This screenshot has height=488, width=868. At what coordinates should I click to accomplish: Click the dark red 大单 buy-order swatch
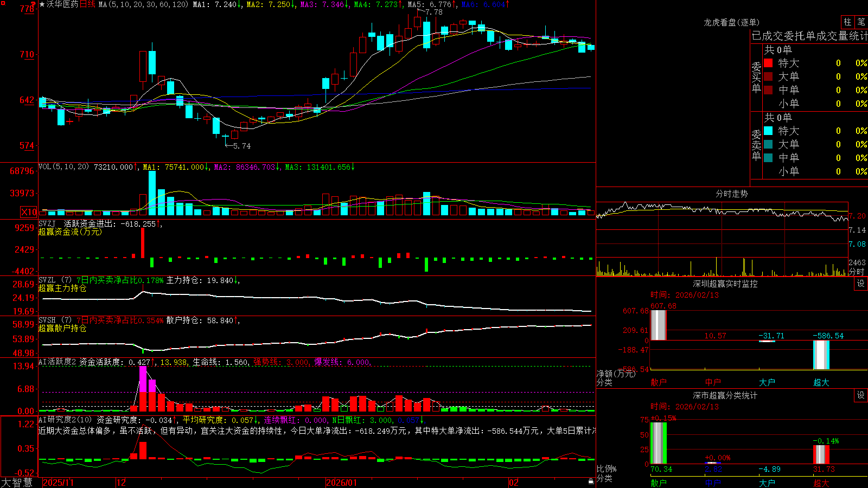[x=768, y=76]
